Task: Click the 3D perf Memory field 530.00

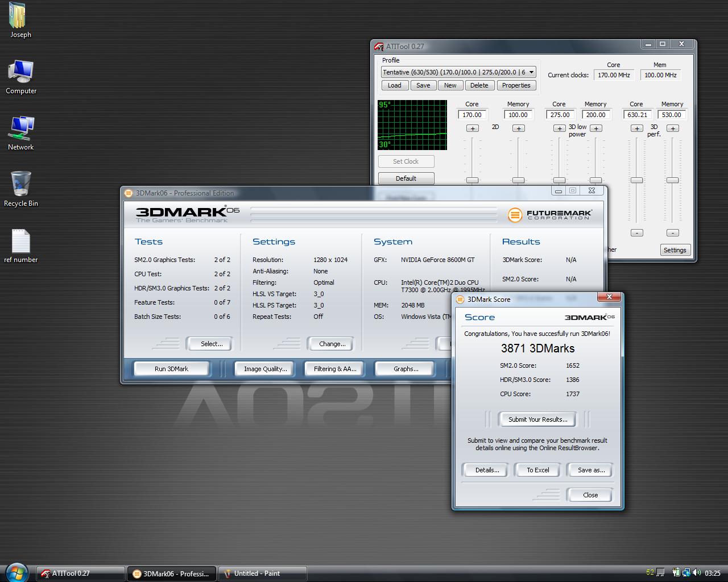Action: tap(672, 115)
